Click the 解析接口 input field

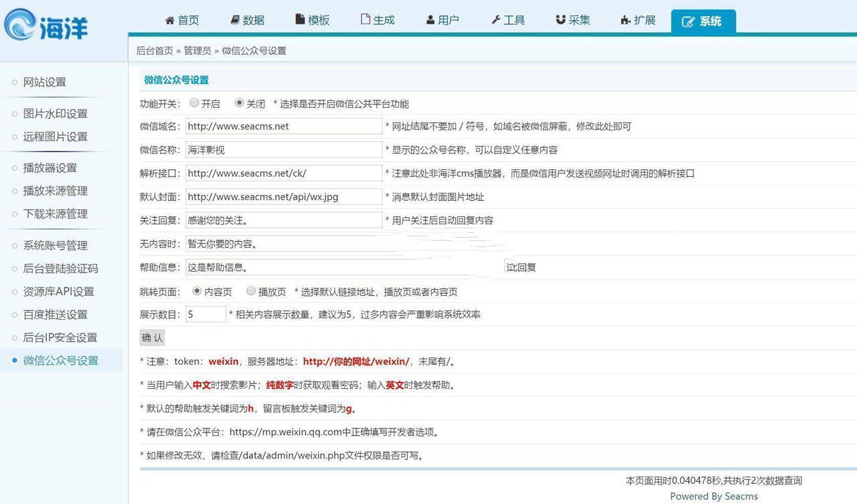(x=284, y=173)
